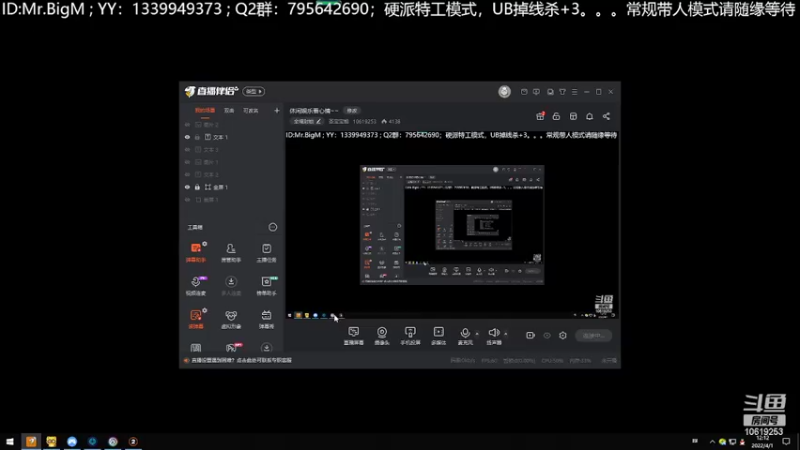
Task: Open the Windows Start menu
Action: (x=10, y=441)
